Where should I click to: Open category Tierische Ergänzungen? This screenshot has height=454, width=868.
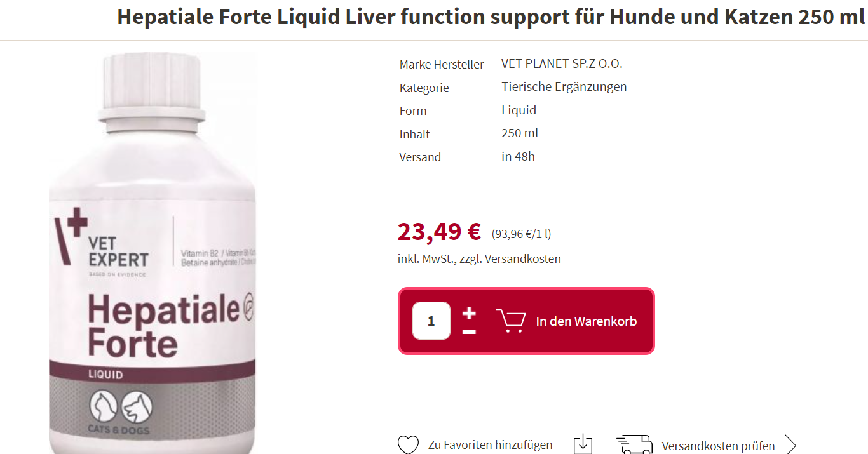(564, 87)
